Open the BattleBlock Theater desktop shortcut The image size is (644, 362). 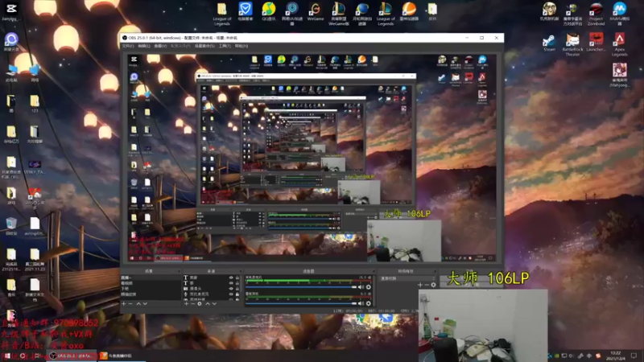point(572,45)
